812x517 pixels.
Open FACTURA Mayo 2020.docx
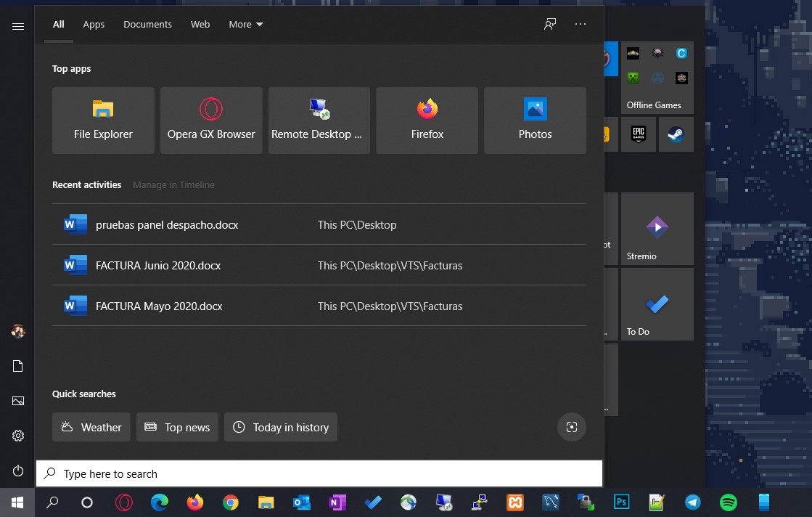(x=319, y=306)
